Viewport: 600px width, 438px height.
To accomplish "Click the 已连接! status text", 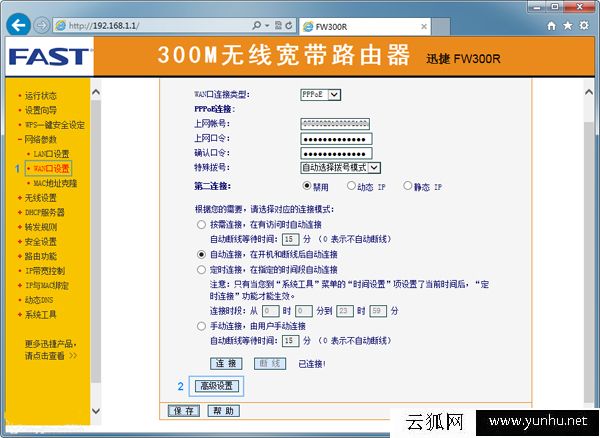I will 312,364.
